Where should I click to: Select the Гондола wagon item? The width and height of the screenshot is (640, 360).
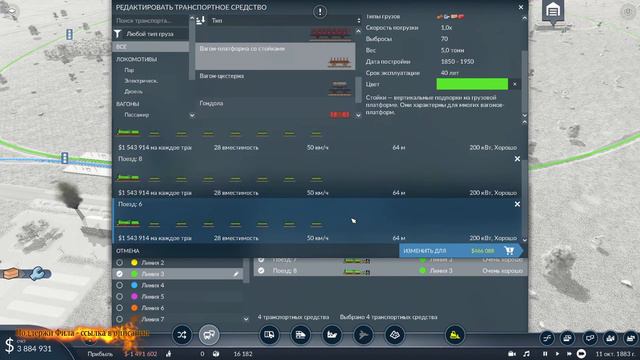[x=275, y=109]
